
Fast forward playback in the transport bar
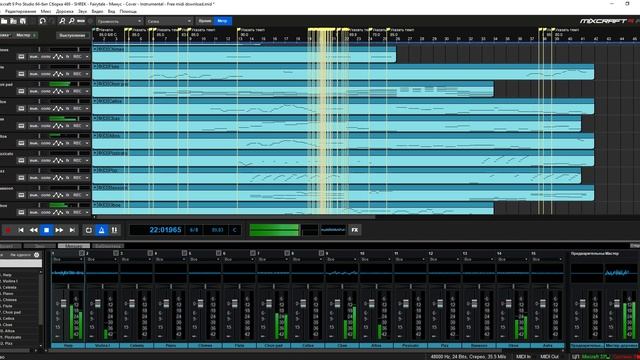(59, 230)
